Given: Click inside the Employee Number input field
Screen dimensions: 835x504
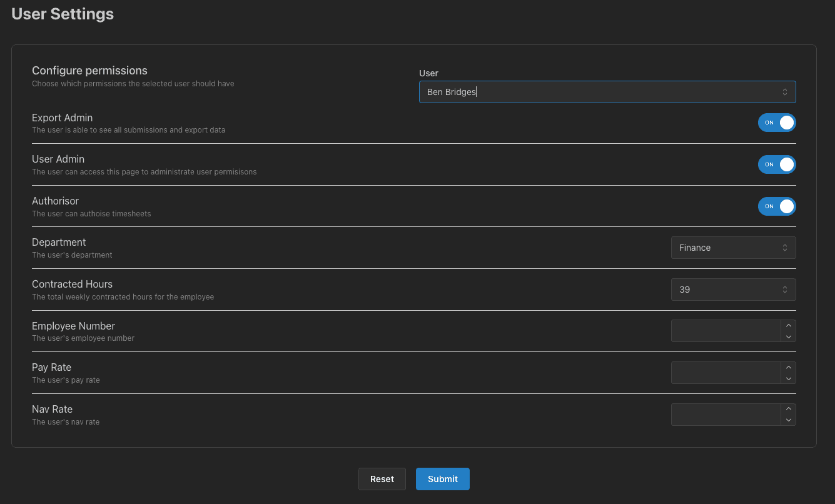Looking at the screenshot, I should click(x=726, y=331).
